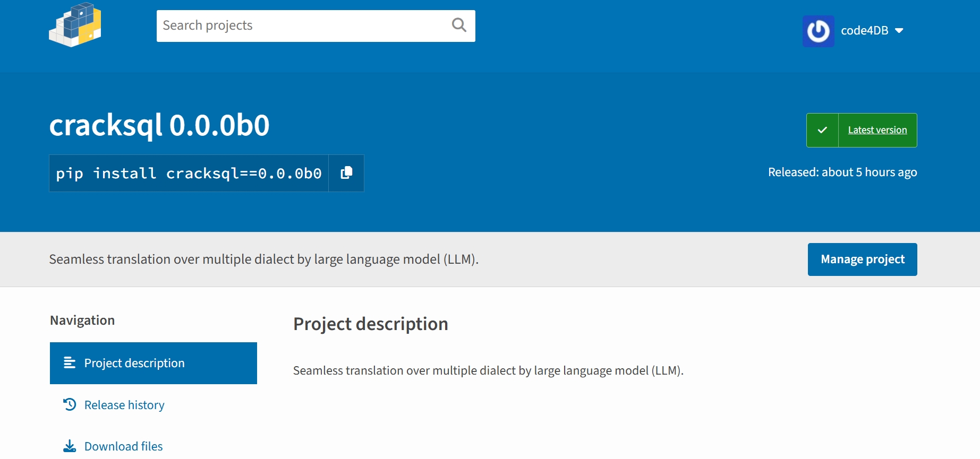Click the Project description heading
The width and height of the screenshot is (980, 459).
tap(371, 324)
